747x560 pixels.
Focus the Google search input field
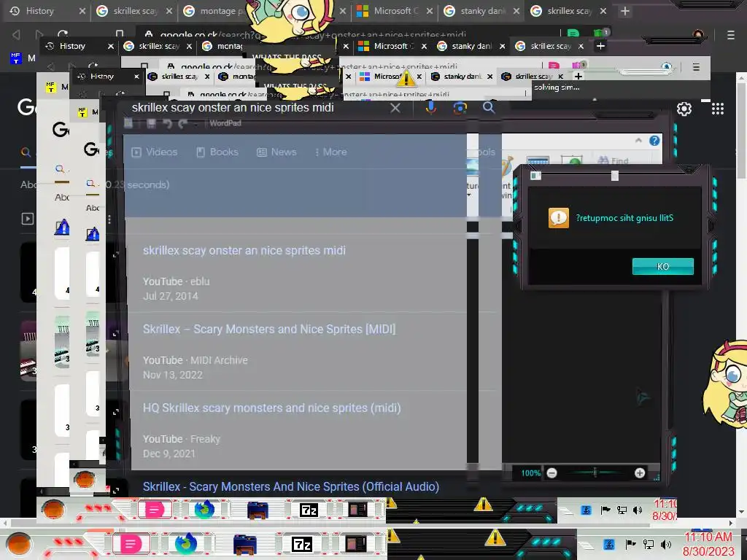258,108
